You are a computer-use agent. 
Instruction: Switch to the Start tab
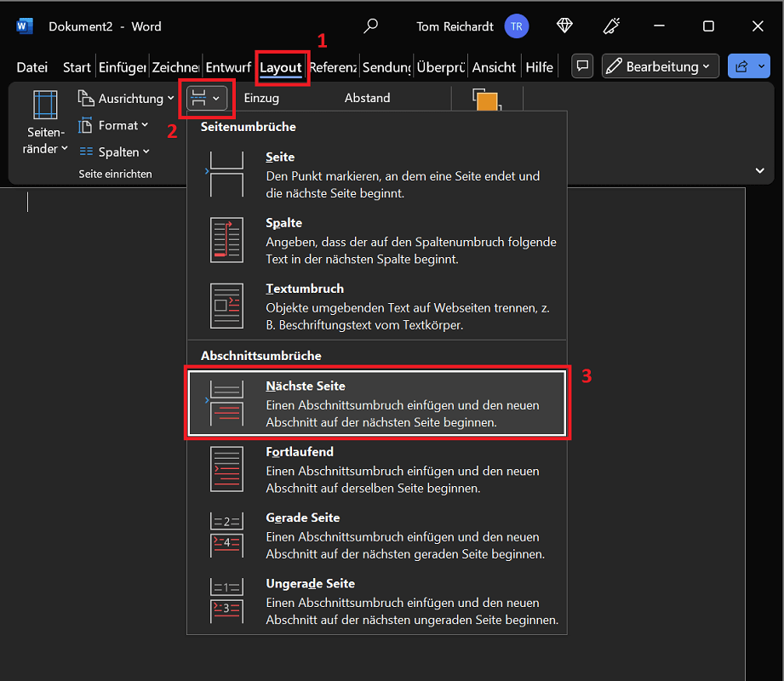click(x=77, y=67)
